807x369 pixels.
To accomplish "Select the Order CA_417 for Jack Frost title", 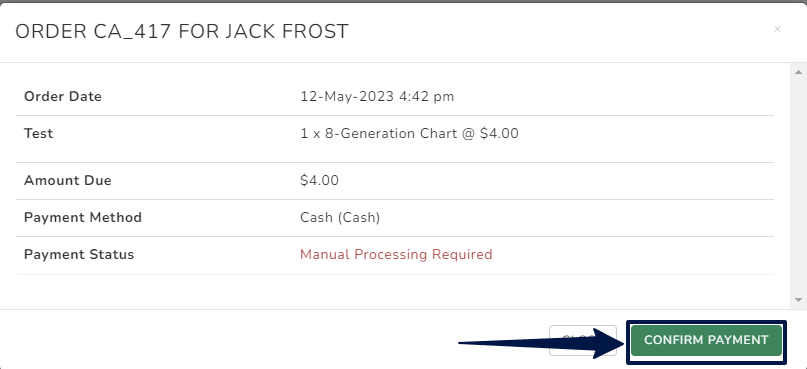I will (182, 32).
